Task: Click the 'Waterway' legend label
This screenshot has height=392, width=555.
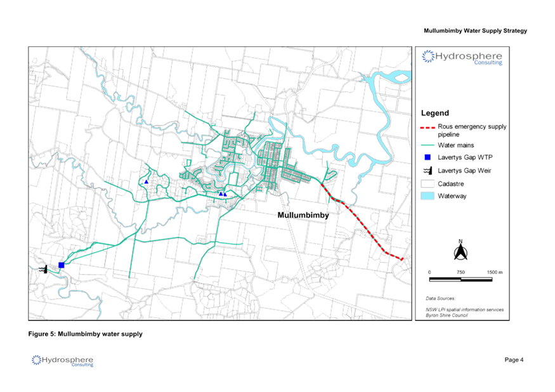Action: pos(452,196)
